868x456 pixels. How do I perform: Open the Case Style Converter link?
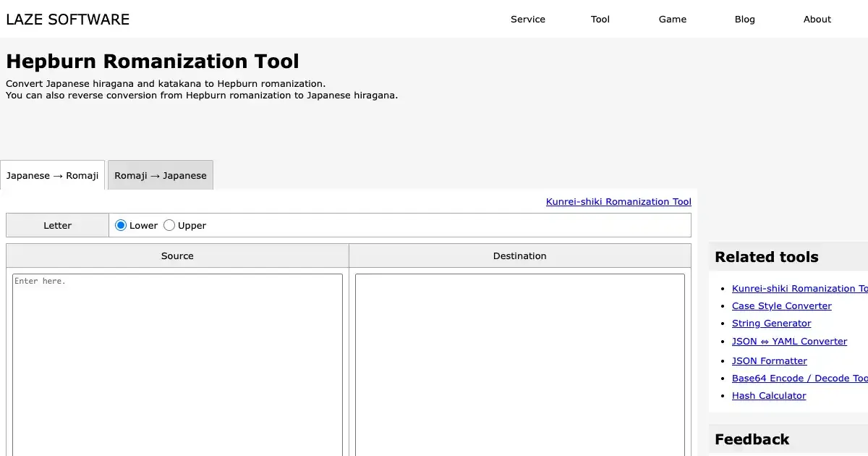click(781, 306)
